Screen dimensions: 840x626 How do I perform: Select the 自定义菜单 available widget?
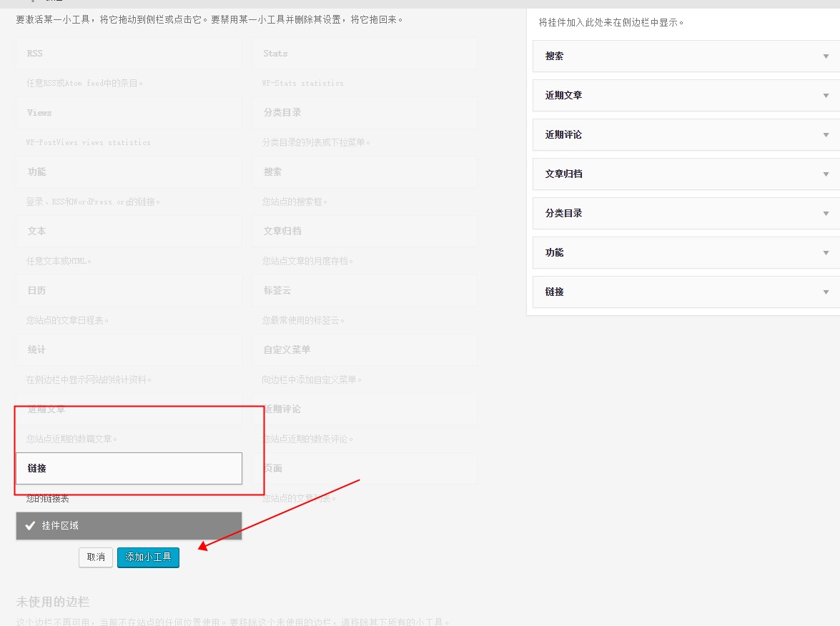[x=365, y=350]
